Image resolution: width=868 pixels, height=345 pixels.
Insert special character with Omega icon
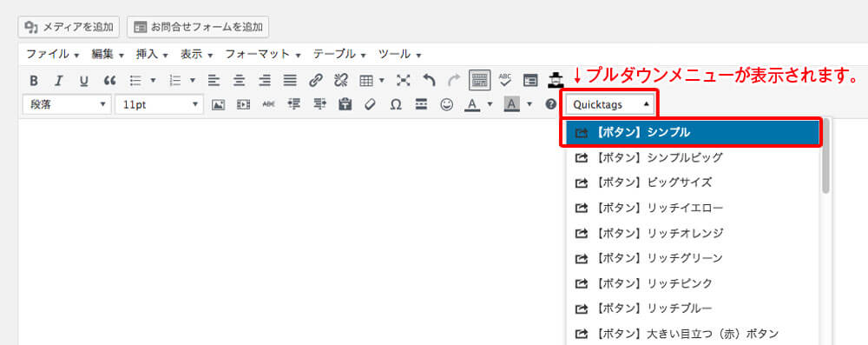point(395,104)
